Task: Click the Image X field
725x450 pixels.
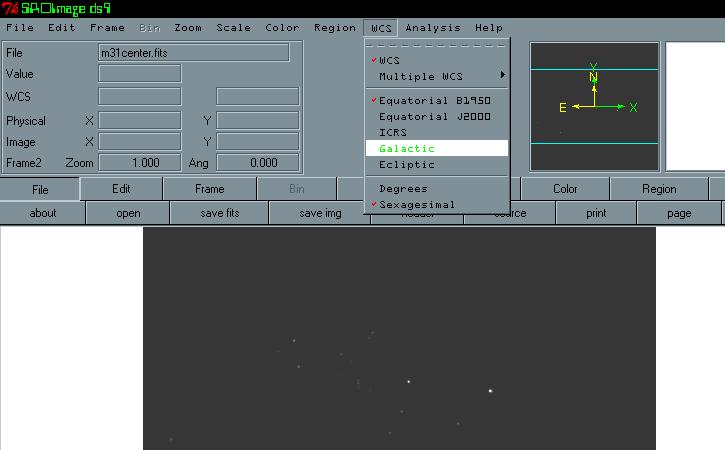Action: point(140,142)
